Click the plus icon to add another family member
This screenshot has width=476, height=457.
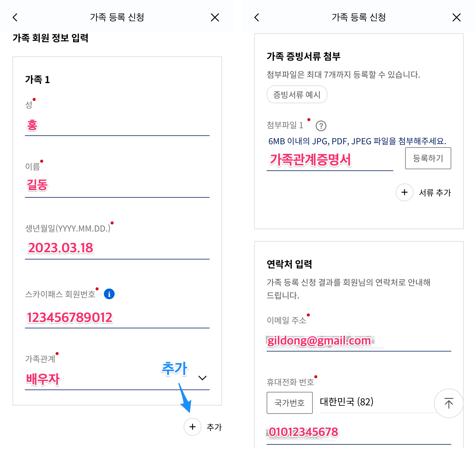192,427
